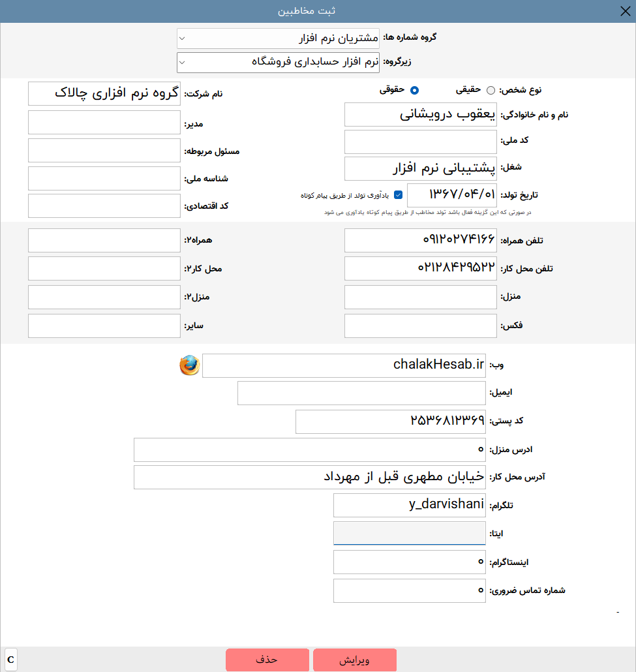The height and width of the screenshot is (672, 636).
Task: Click the آدرس محل کار address field
Action: pos(310,477)
